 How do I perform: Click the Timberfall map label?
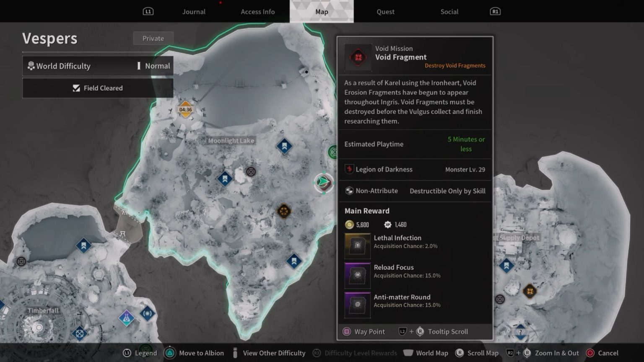click(x=43, y=310)
